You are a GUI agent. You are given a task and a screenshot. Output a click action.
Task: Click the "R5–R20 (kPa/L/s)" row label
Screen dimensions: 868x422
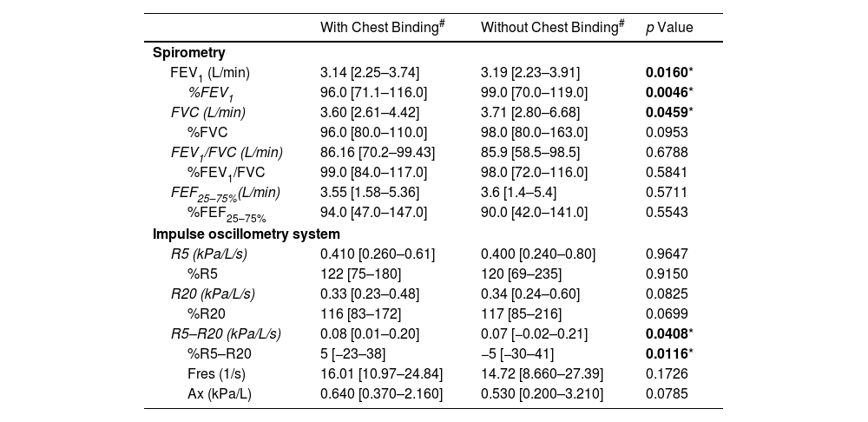pyautogui.click(x=227, y=333)
